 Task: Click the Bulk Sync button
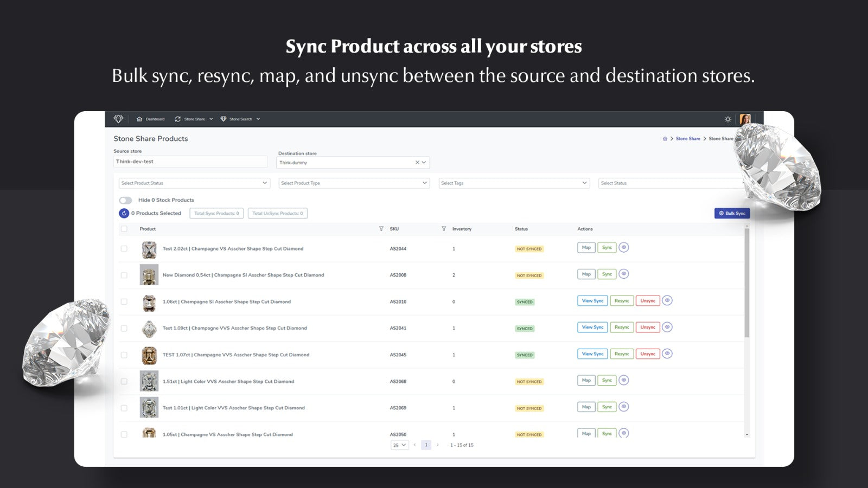coord(732,213)
